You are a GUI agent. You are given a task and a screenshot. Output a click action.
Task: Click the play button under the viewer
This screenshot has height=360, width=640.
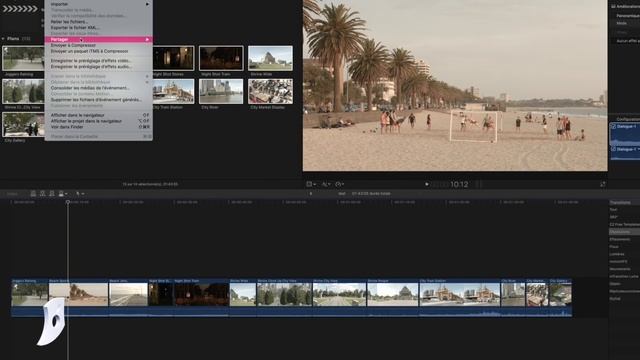pyautogui.click(x=427, y=184)
